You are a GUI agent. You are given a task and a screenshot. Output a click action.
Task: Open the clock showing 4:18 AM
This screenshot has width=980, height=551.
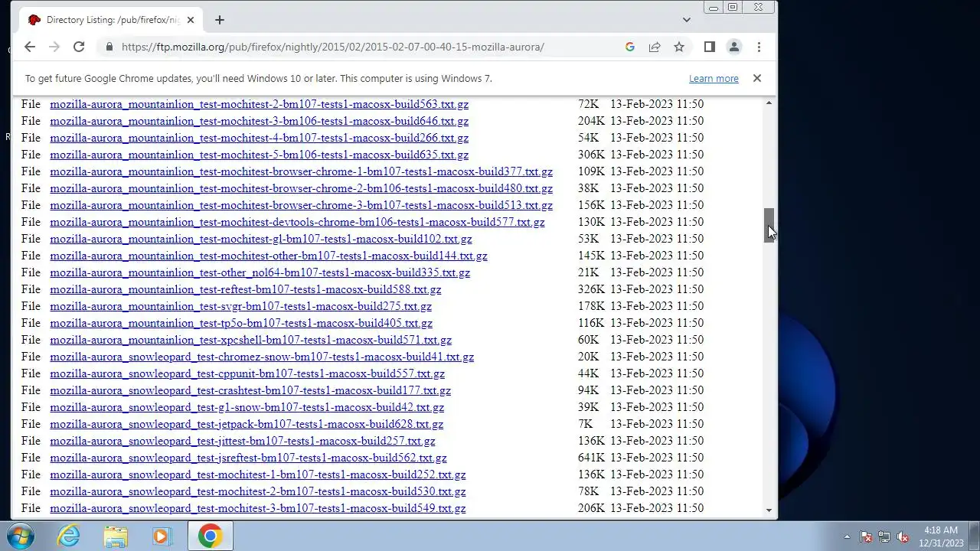click(x=941, y=536)
